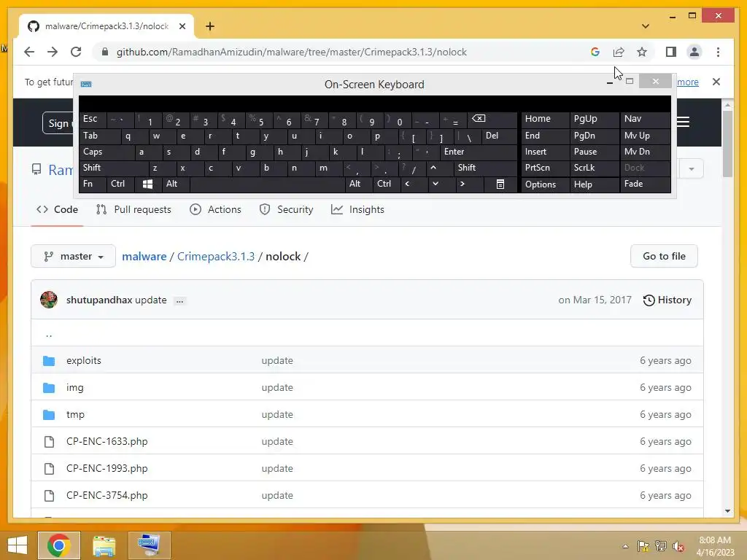
Task: Open CP-ENC-3754.php file
Action: click(107, 496)
